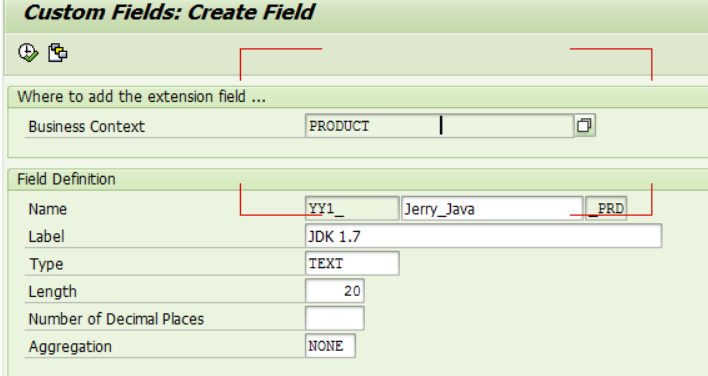Click the Business Context field containing PRODUCT
The image size is (708, 376).
(x=439, y=125)
